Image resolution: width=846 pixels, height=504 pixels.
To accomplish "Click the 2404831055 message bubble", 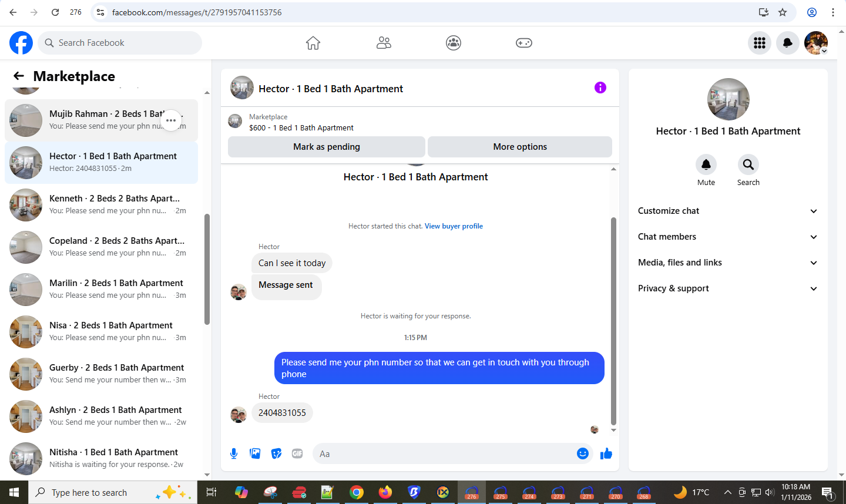I will click(282, 413).
